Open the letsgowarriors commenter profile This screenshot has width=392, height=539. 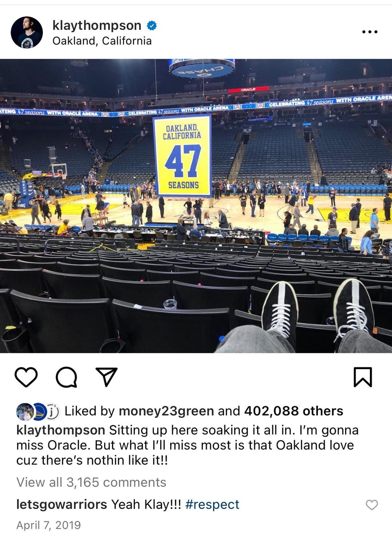click(x=62, y=505)
